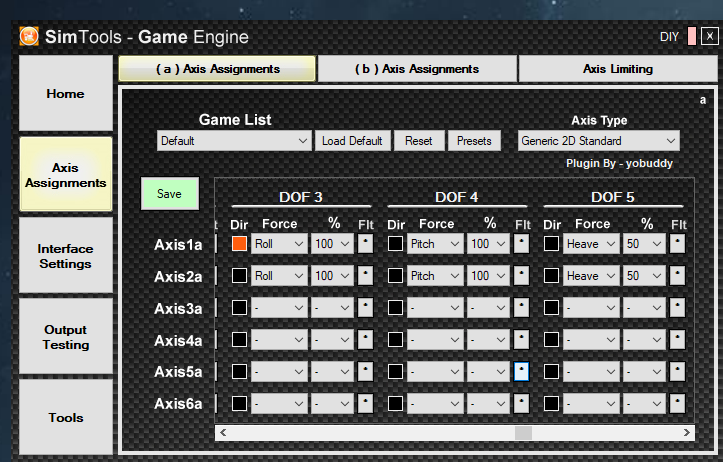Open Axis6a DOF 5 percent dropdown
This screenshot has width=723, height=462.
[x=644, y=403]
